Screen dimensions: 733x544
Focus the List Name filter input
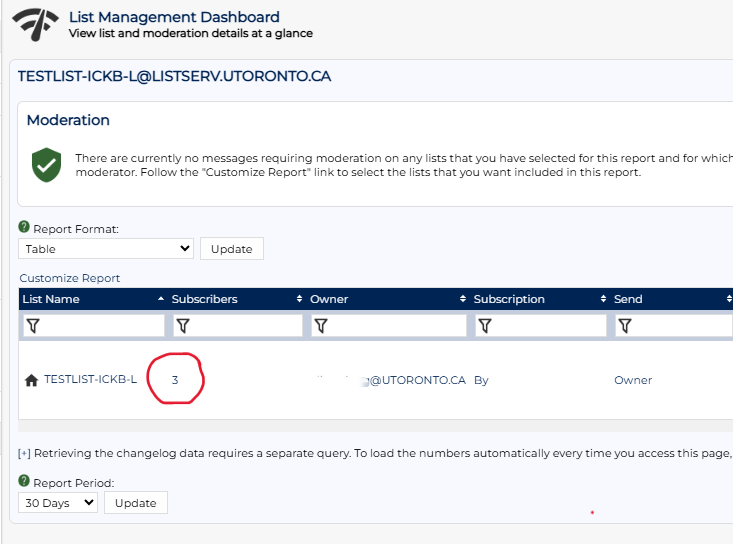93,326
